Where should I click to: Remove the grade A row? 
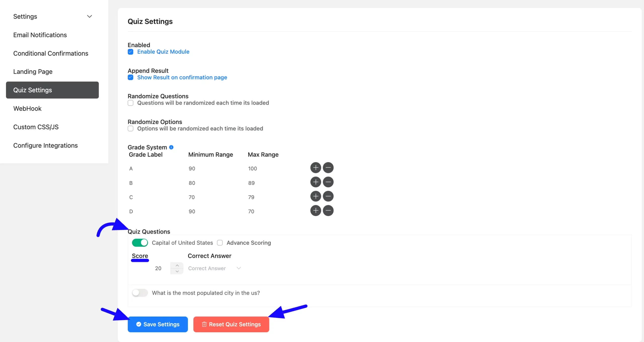[x=328, y=168]
